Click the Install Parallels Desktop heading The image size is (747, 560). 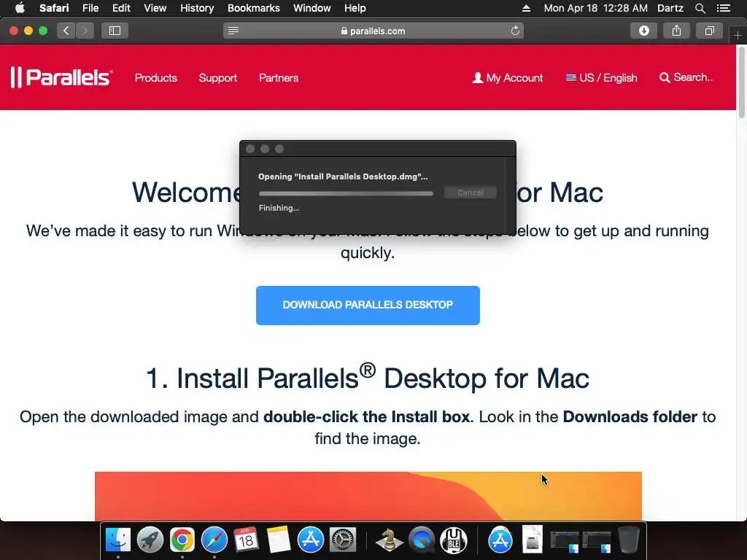click(368, 378)
